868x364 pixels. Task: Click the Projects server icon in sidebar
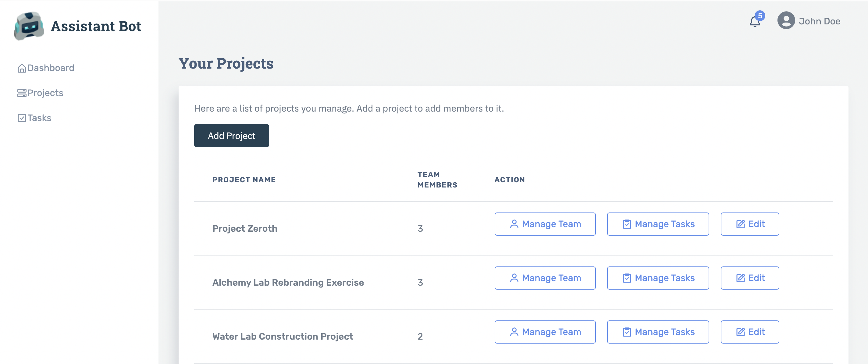coord(22,93)
